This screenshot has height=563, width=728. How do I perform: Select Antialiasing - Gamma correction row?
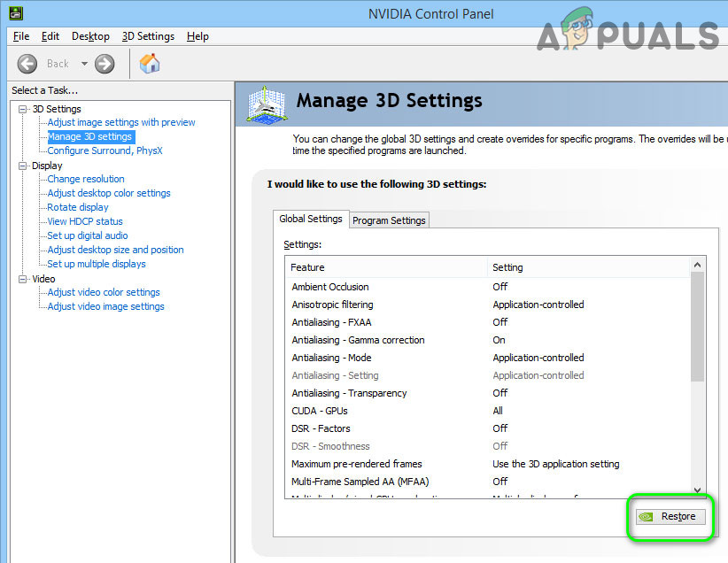pyautogui.click(x=487, y=340)
